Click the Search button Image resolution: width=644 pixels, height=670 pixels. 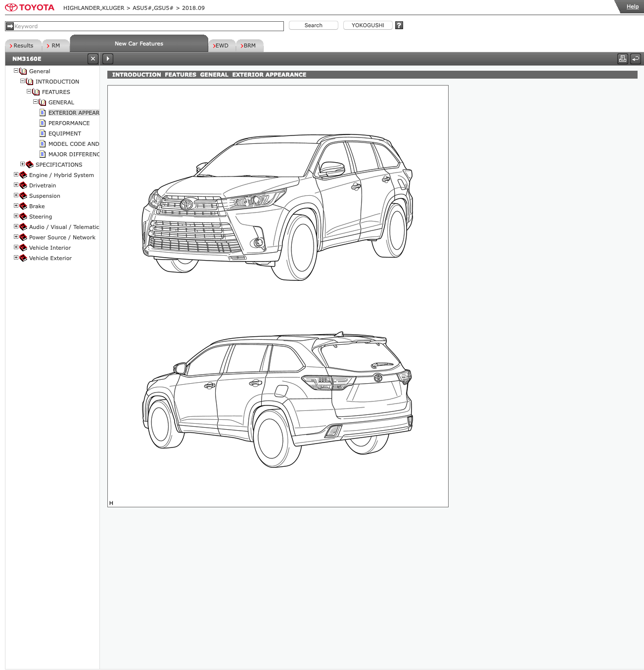pyautogui.click(x=313, y=25)
